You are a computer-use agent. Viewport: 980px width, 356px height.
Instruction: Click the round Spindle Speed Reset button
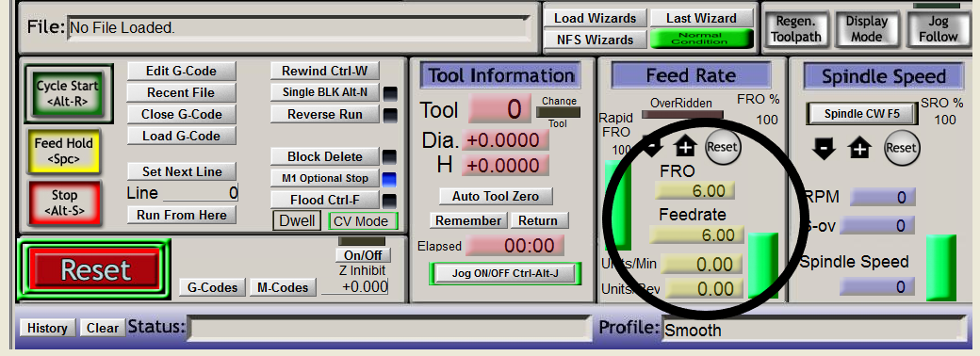pyautogui.click(x=901, y=148)
